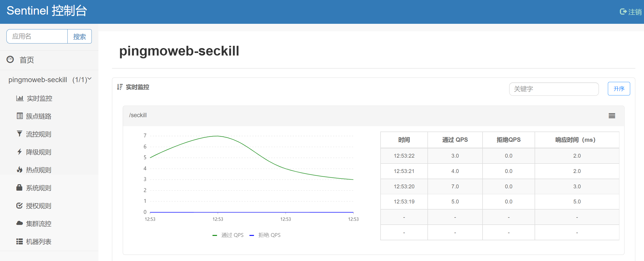Focus the 关键字 keyword input field
Screen dimensions: 644x261
(554, 89)
